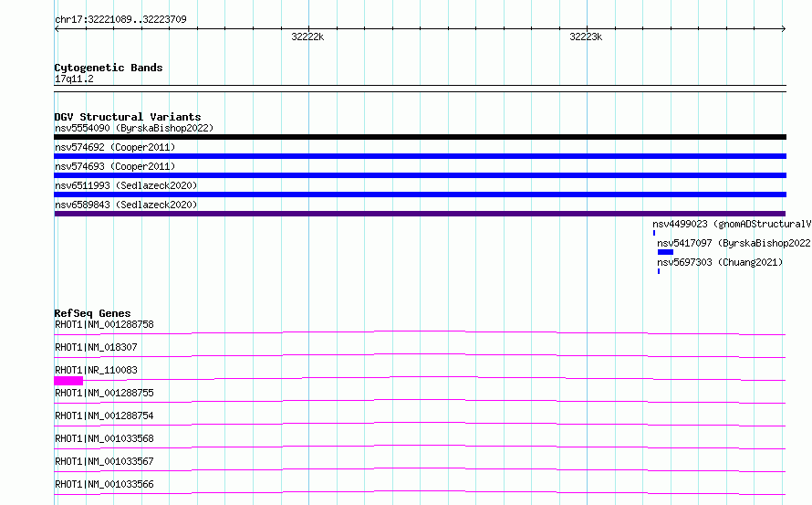Click the chr17:32221089..32223709 region label
Viewport: 812px width, 505px height.
tap(120, 20)
